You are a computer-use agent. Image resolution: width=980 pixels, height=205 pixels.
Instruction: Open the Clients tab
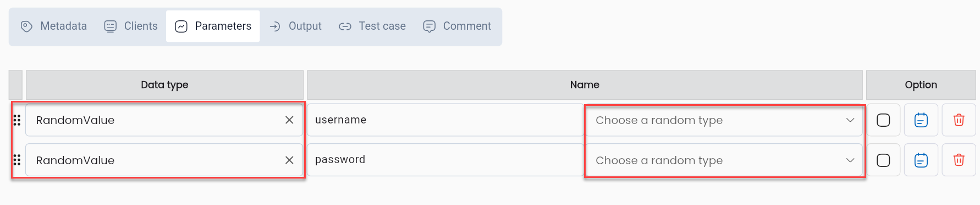click(x=131, y=26)
